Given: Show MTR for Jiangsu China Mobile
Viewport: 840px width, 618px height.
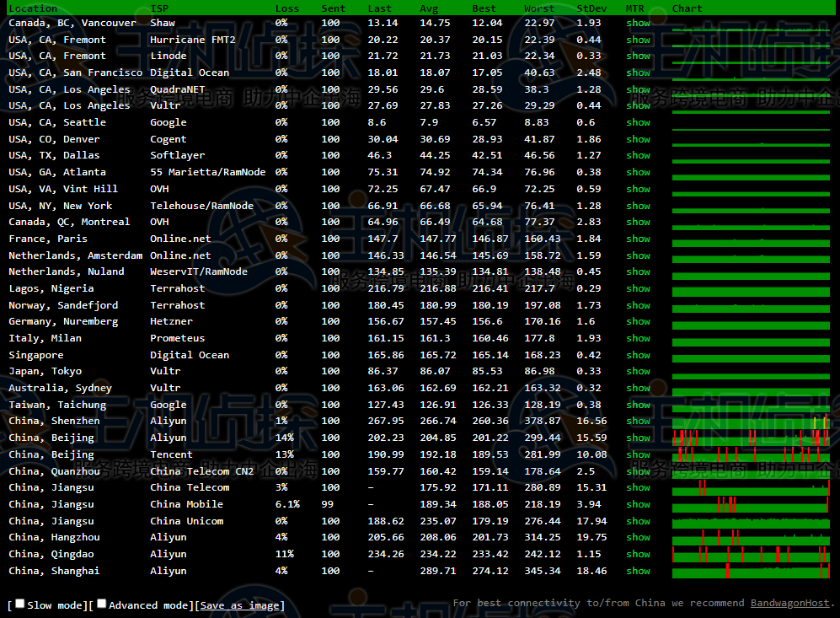Looking at the screenshot, I should (x=638, y=504).
